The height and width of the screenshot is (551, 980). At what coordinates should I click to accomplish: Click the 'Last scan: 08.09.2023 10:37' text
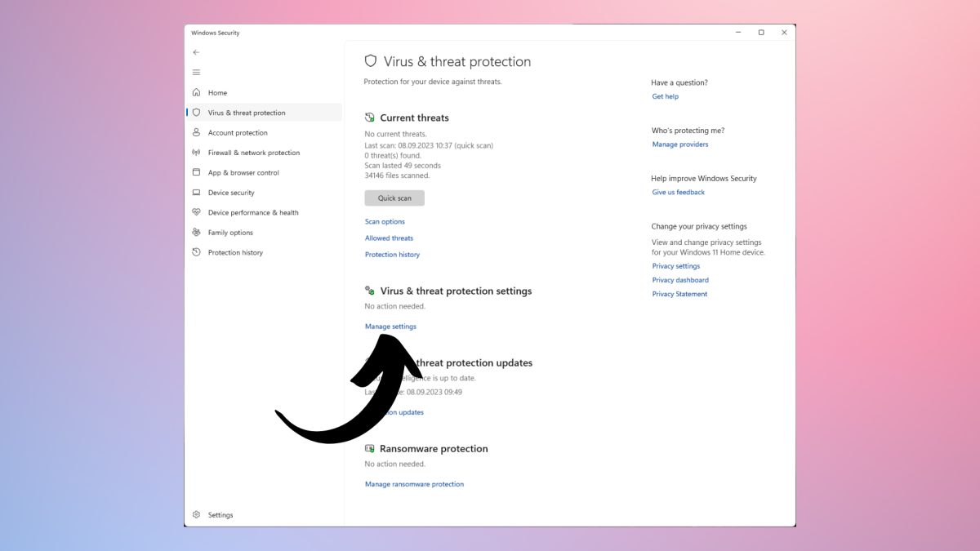(409, 146)
